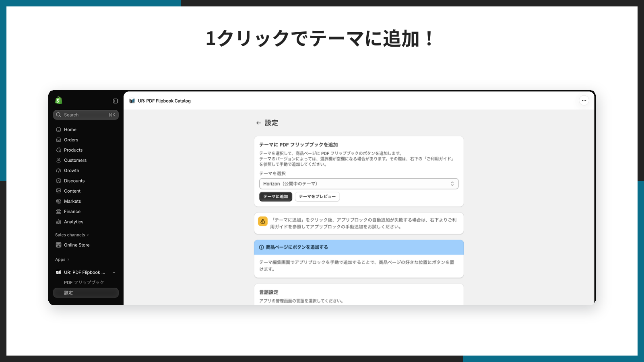Click the 商品ページにボタンを追加する banner header
This screenshot has width=644, height=362.
point(359,247)
